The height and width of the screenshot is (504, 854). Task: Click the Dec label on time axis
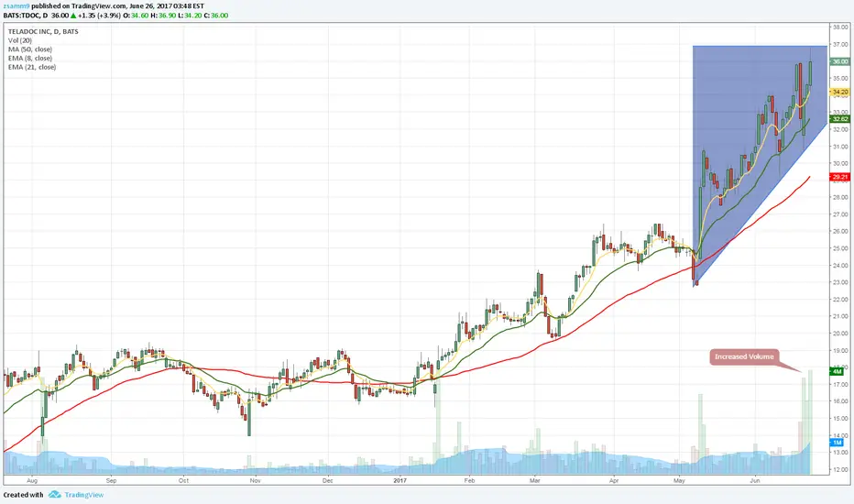[x=327, y=480]
